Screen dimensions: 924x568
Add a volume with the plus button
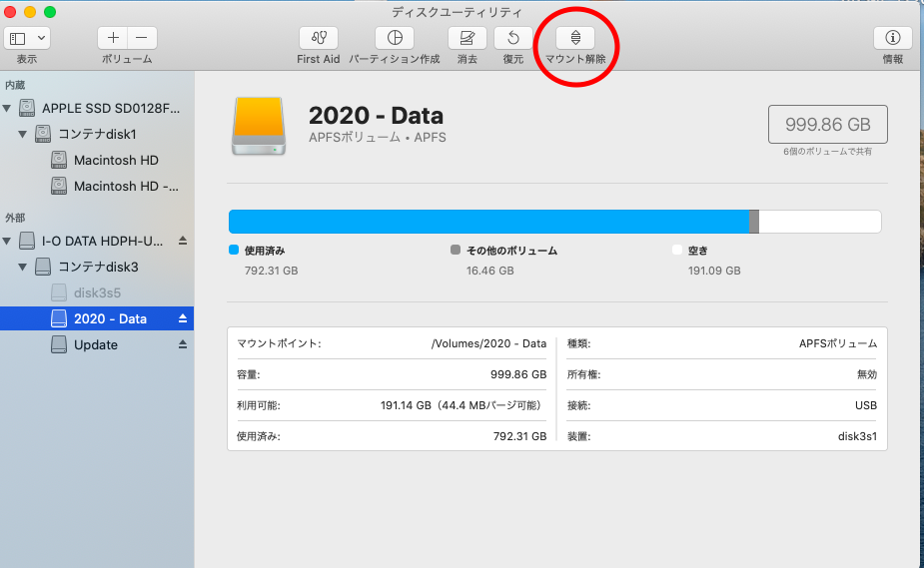point(113,38)
